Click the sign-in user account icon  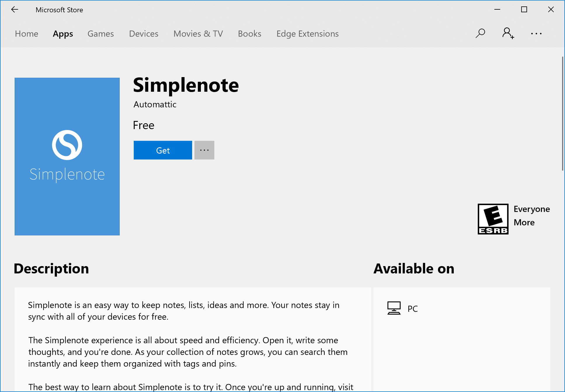coord(507,33)
